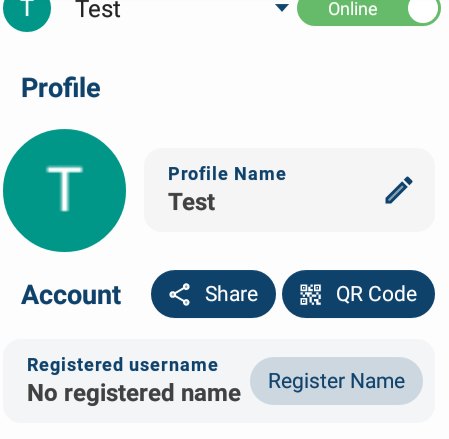This screenshot has width=449, height=439.
Task: Select the Profile section heading
Action: pos(61,88)
